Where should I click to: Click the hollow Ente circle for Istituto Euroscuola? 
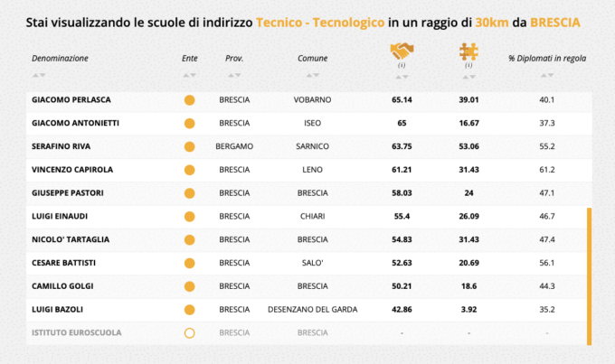pos(190,332)
